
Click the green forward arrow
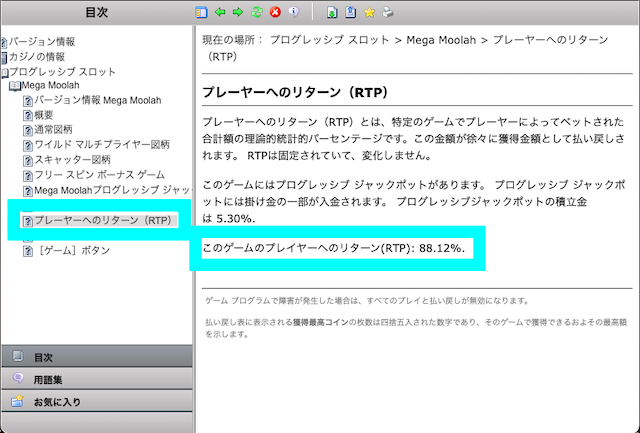(x=238, y=13)
